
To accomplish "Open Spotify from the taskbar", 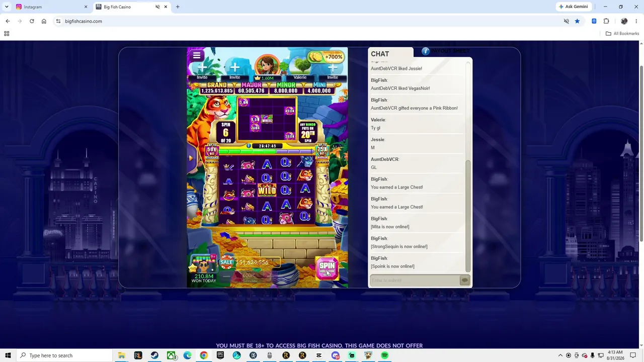I will coord(384,355).
